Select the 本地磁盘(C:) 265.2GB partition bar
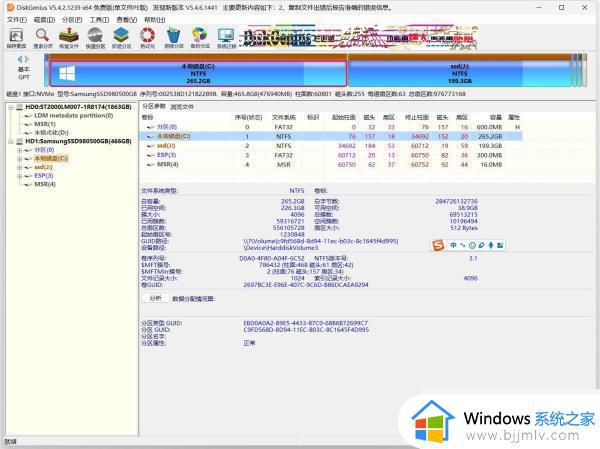600x449 pixels. (x=198, y=73)
